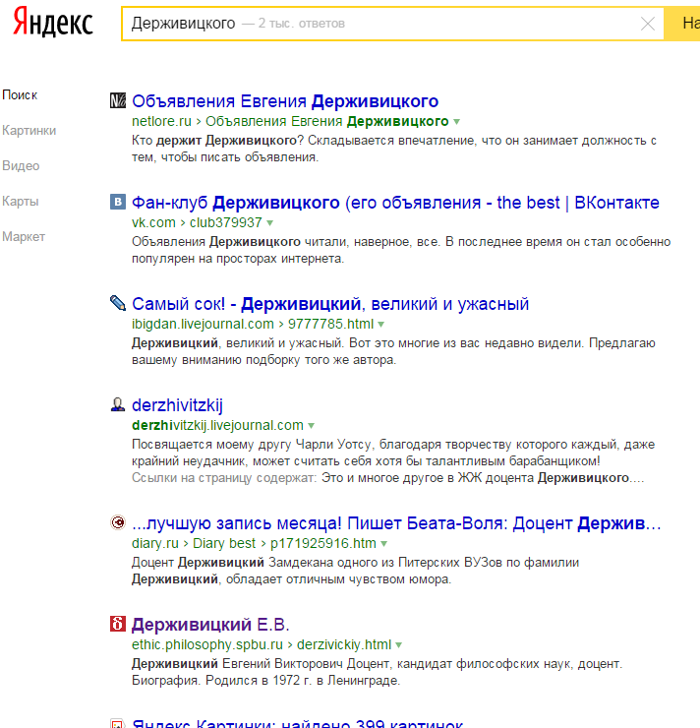Screen dimensions: 700x728
Task: Click green Объявления Евгения Державицкого breadcrumb
Action: (327, 121)
